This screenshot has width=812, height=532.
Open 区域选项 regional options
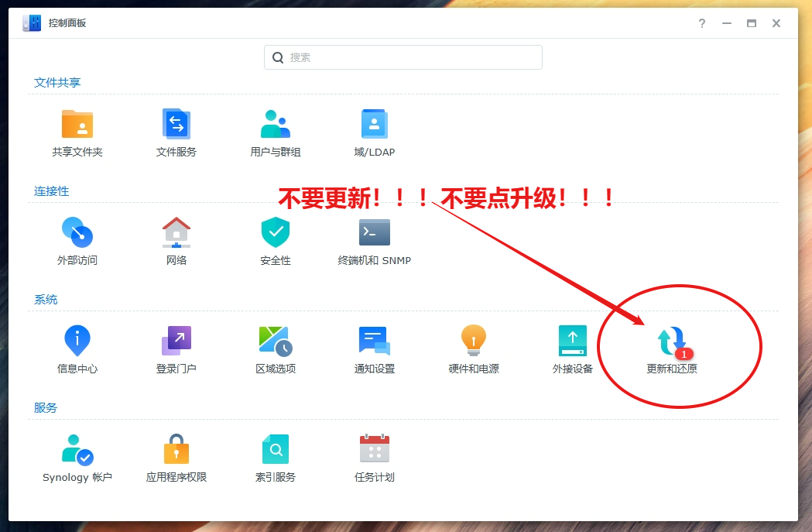click(276, 342)
